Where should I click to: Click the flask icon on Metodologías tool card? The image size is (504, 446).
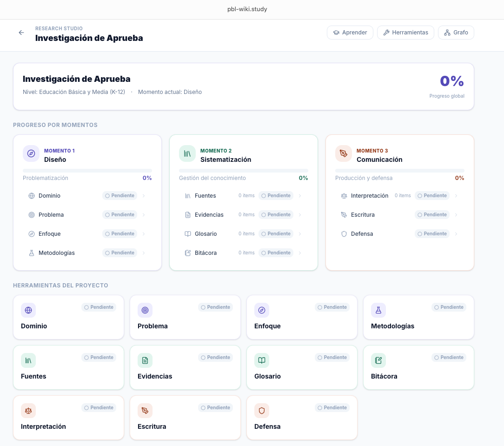pyautogui.click(x=378, y=310)
